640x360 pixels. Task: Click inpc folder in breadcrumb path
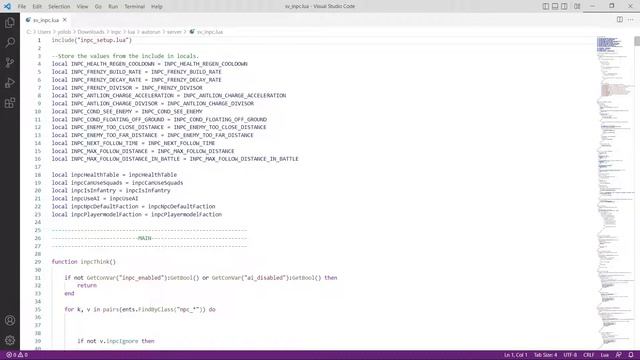click(x=116, y=32)
